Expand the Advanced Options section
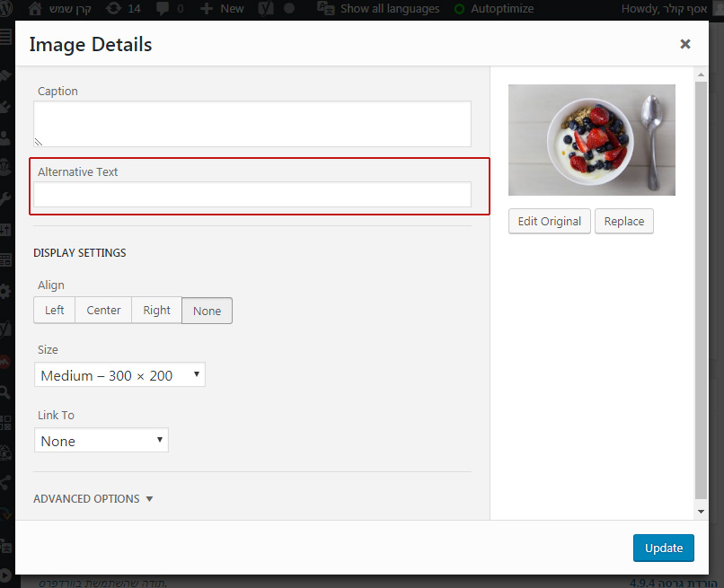724x588 pixels. click(x=93, y=499)
